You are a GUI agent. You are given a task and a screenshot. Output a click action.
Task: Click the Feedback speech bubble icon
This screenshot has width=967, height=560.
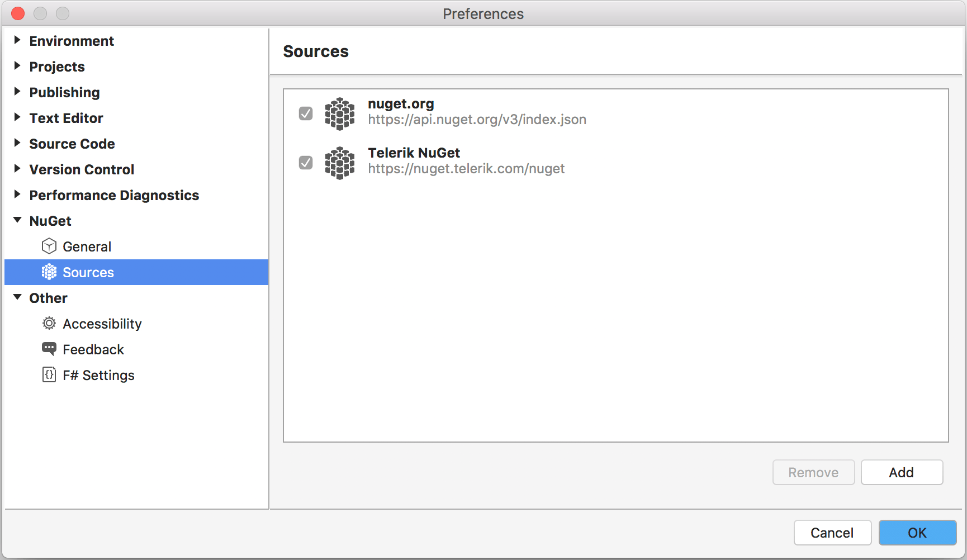coord(49,349)
